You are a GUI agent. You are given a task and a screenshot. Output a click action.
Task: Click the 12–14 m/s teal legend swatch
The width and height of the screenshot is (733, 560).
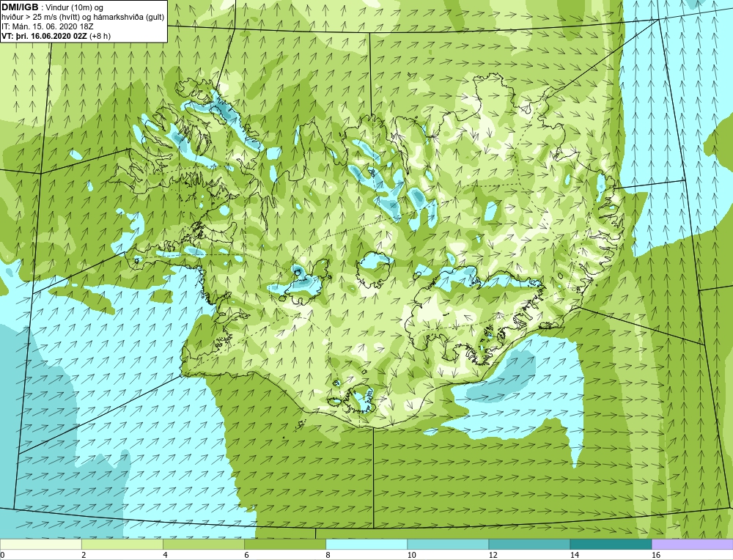click(x=529, y=544)
